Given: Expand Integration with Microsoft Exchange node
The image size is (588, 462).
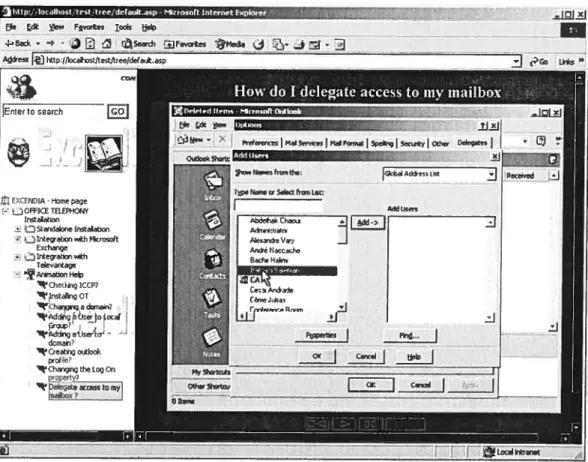Looking at the screenshot, I should 18,239.
